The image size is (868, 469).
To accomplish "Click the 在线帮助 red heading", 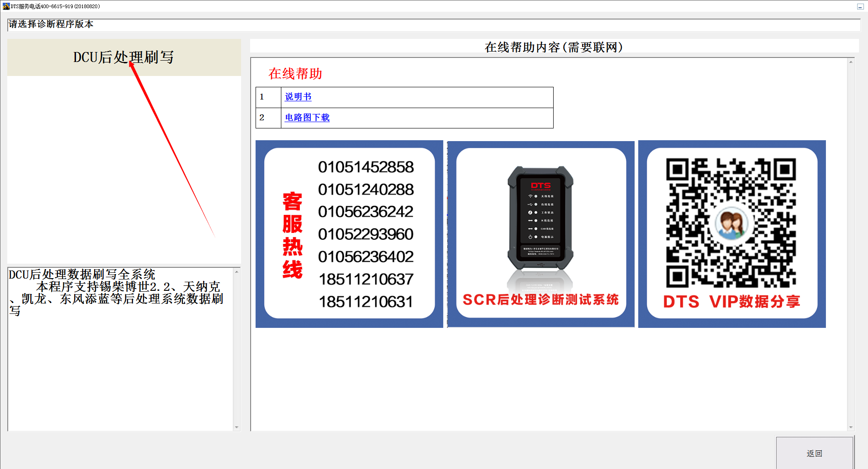I will coord(295,74).
